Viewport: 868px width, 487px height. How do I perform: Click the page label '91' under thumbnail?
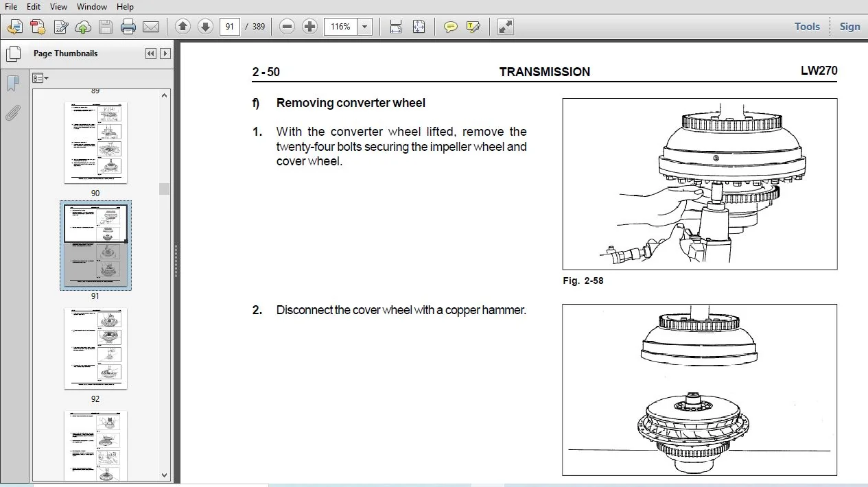(95, 296)
